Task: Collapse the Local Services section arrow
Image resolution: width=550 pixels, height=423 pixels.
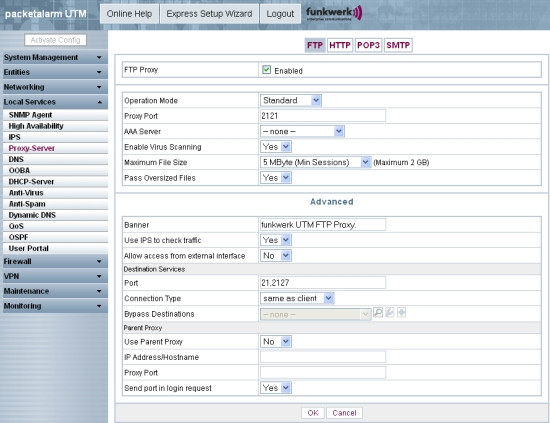Action: pyautogui.click(x=99, y=102)
